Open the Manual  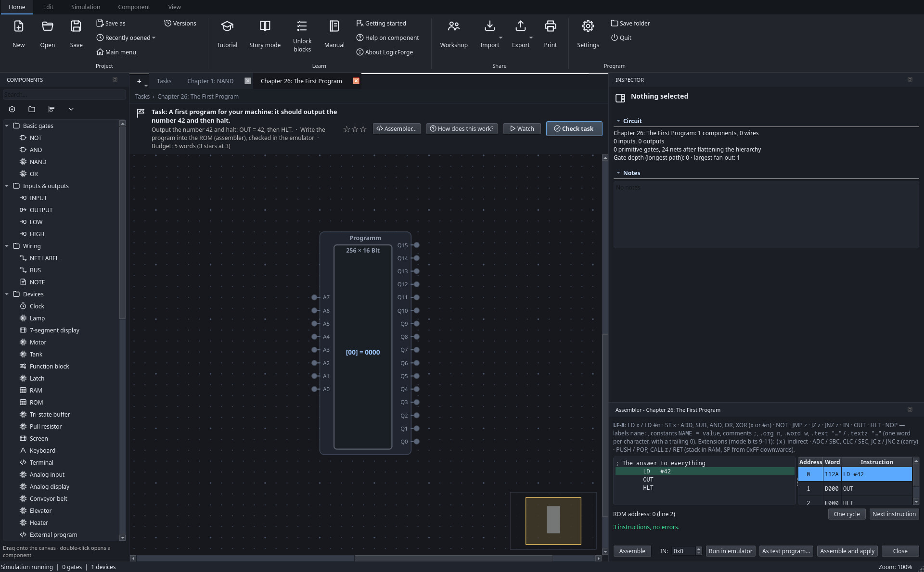click(x=334, y=34)
